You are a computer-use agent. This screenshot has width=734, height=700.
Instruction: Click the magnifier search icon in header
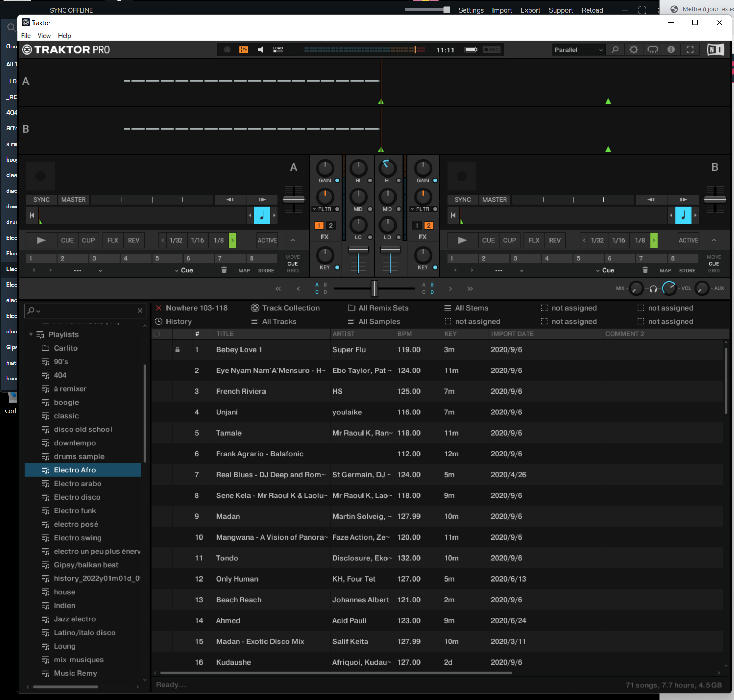tap(615, 50)
